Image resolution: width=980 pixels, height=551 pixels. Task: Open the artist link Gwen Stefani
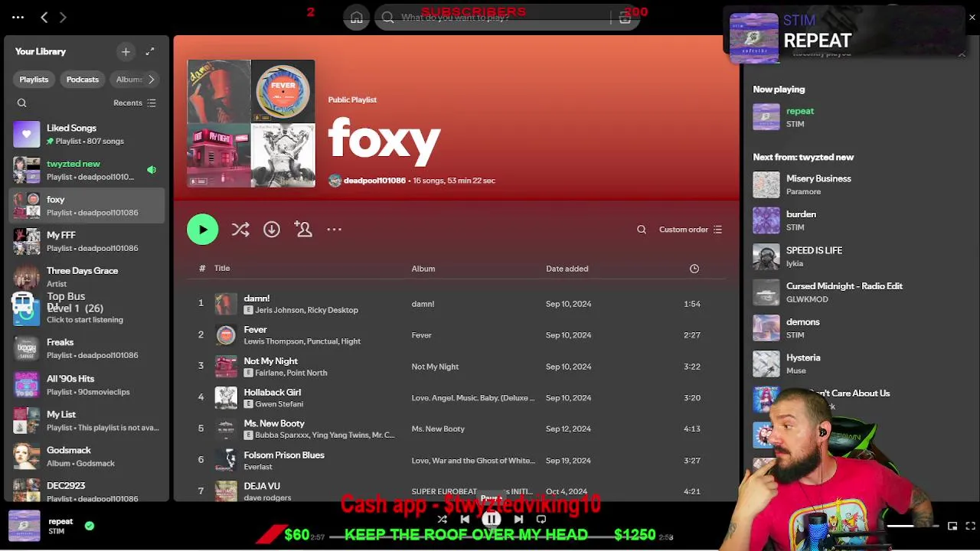tap(279, 404)
